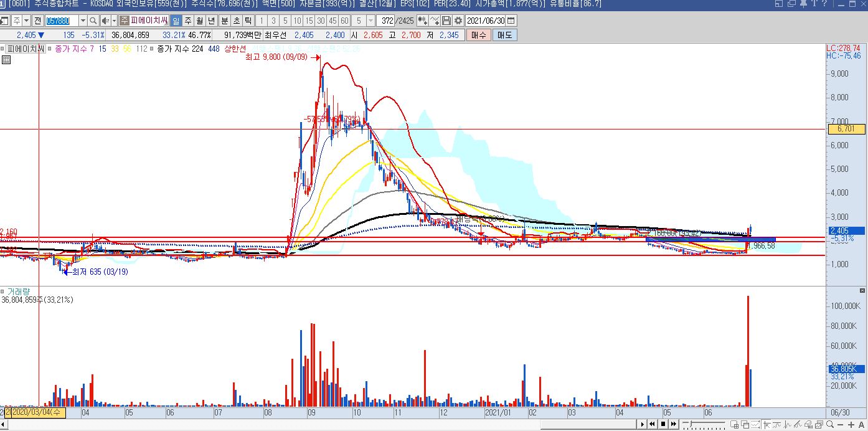
Task: Click the overlapping panes icon in the bottom toolbar
Action: (x=745, y=424)
